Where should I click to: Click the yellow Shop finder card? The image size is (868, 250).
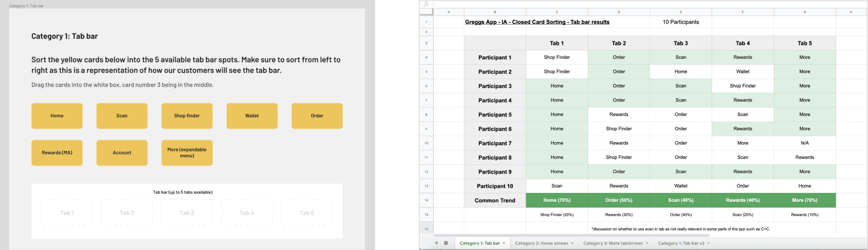click(x=187, y=116)
